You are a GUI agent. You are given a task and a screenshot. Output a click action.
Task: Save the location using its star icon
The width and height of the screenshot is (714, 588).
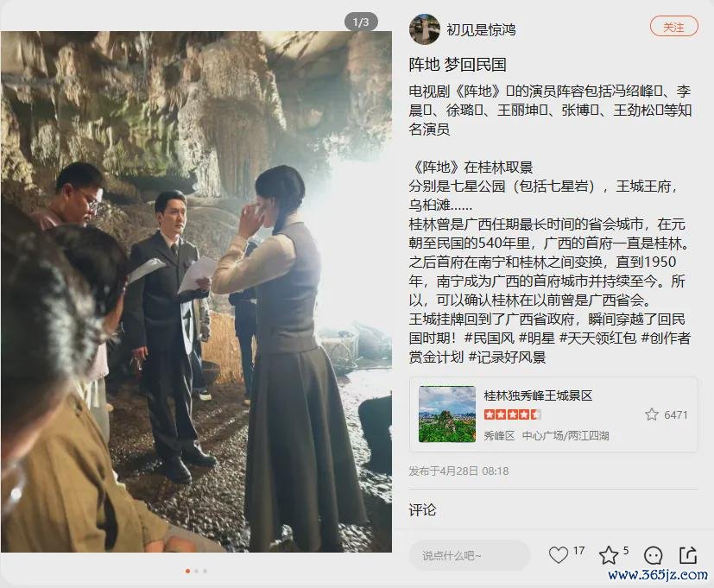coord(652,414)
